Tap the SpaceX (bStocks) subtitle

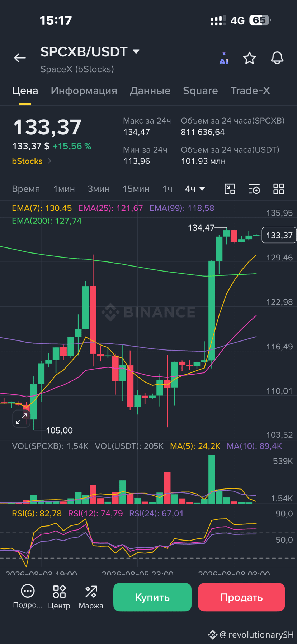77,69
